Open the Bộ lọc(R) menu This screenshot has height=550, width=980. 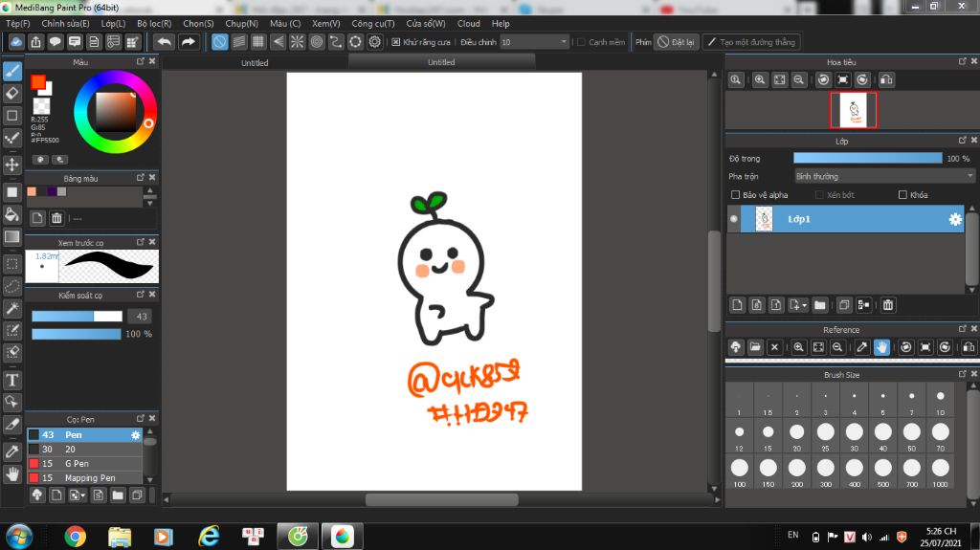[154, 23]
